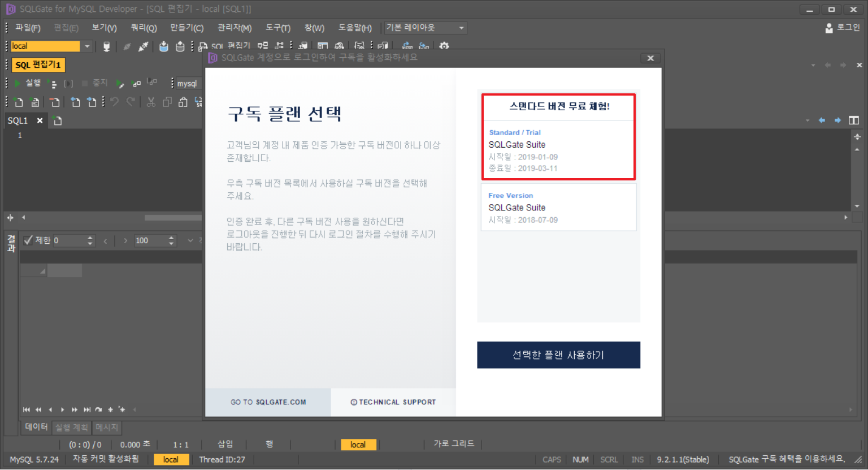
Task: Click the previous page arrow in result toolbar
Action: (106, 240)
